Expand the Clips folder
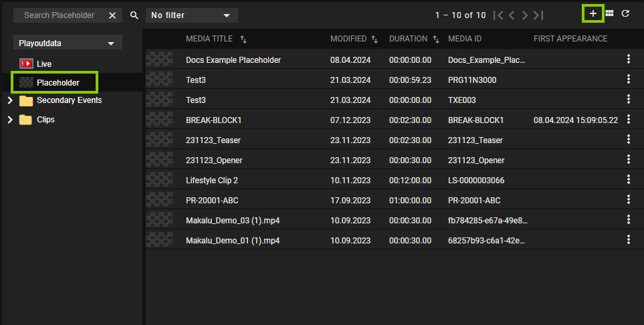The width and height of the screenshot is (644, 325). 9,120
